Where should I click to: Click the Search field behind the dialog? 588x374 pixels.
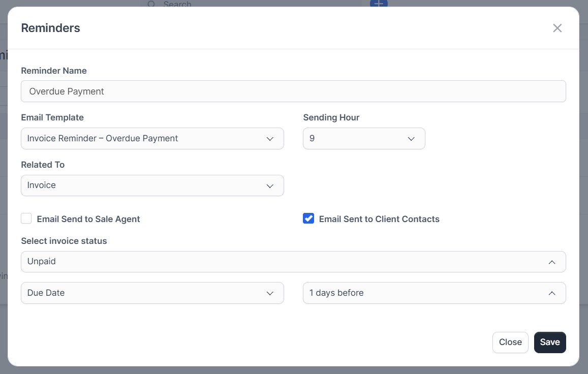251,4
